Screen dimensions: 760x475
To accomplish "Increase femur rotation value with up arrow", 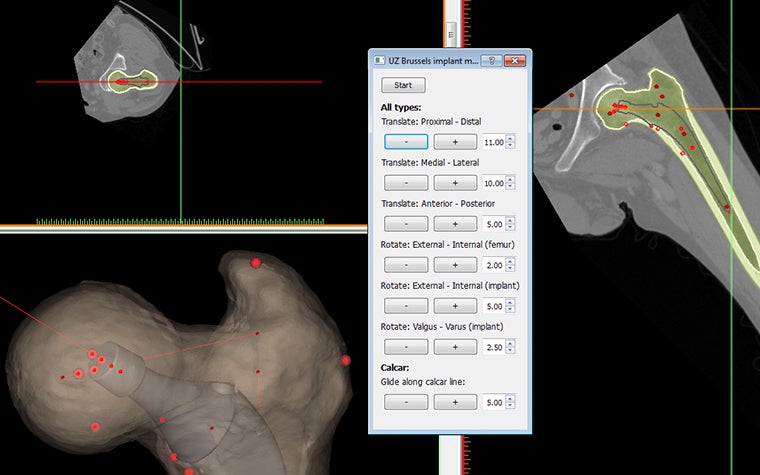I will pyautogui.click(x=510, y=262).
